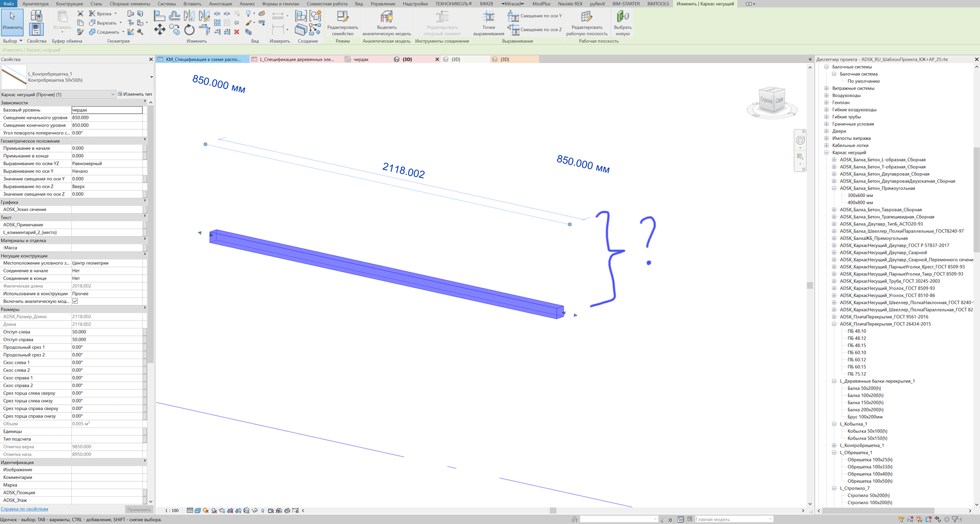Collapse the Зависимости properties group

[145, 102]
